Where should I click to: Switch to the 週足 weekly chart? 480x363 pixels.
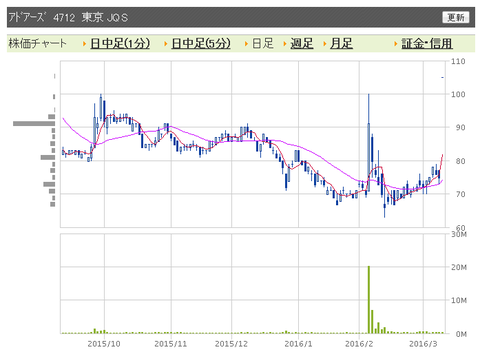302,44
